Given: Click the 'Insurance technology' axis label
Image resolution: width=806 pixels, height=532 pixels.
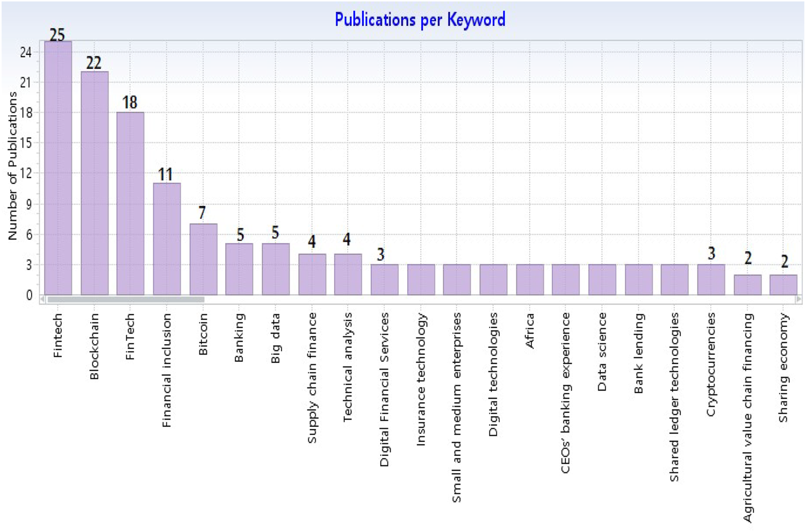Looking at the screenshot, I should point(421,379).
